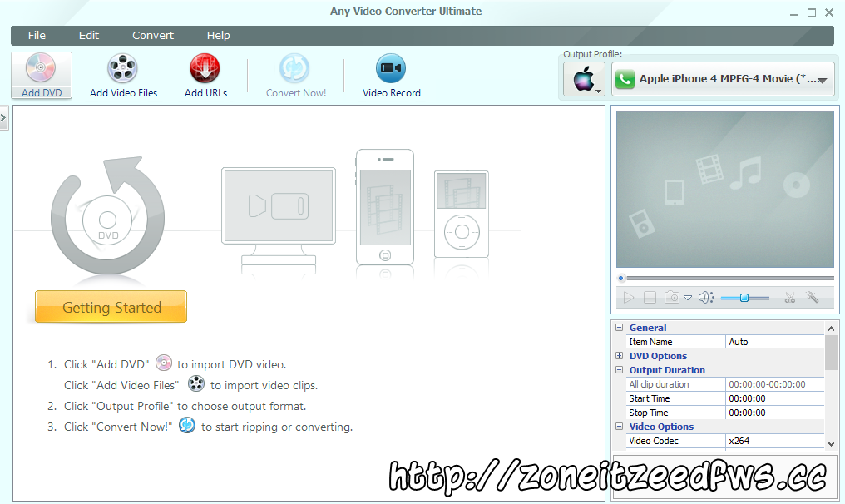
Task: Open the Video Record camera tool
Action: [391, 68]
